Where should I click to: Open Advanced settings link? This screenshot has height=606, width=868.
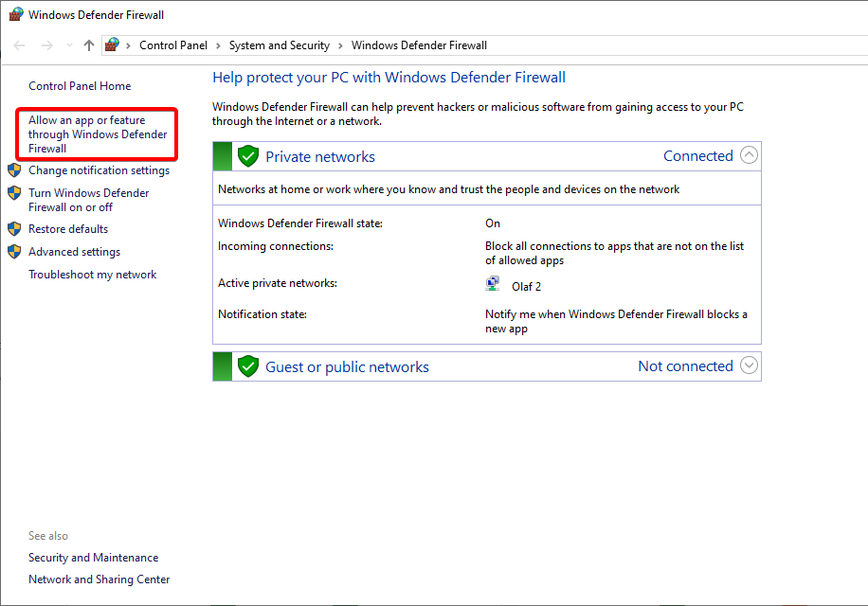click(x=74, y=252)
